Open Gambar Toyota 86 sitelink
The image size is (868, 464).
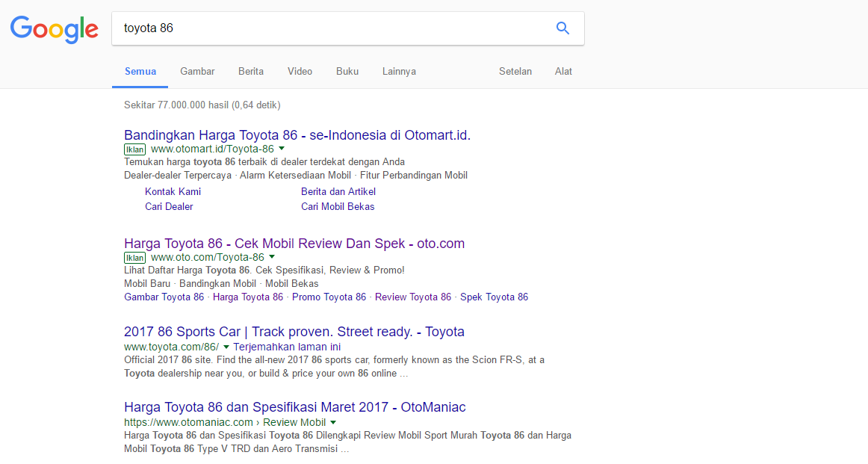164,297
